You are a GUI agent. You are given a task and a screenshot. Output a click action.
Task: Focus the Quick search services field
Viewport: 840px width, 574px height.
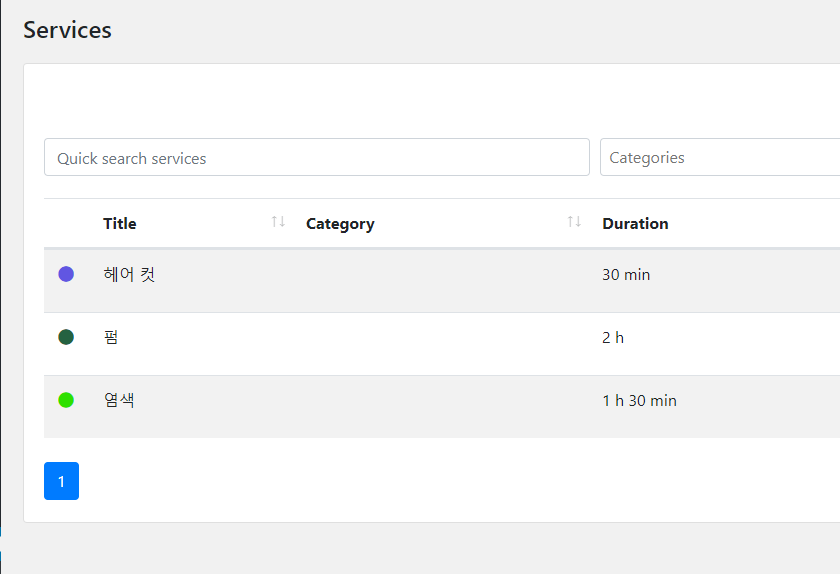tap(316, 157)
